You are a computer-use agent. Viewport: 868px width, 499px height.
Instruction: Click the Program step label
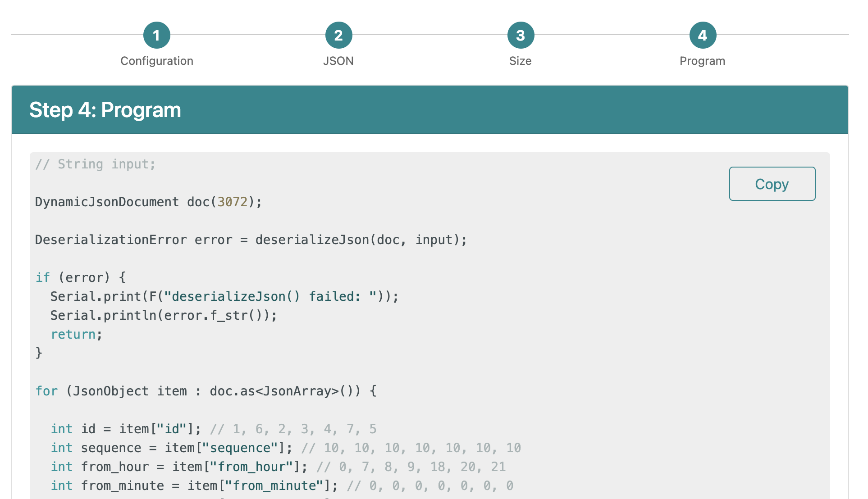tap(703, 61)
